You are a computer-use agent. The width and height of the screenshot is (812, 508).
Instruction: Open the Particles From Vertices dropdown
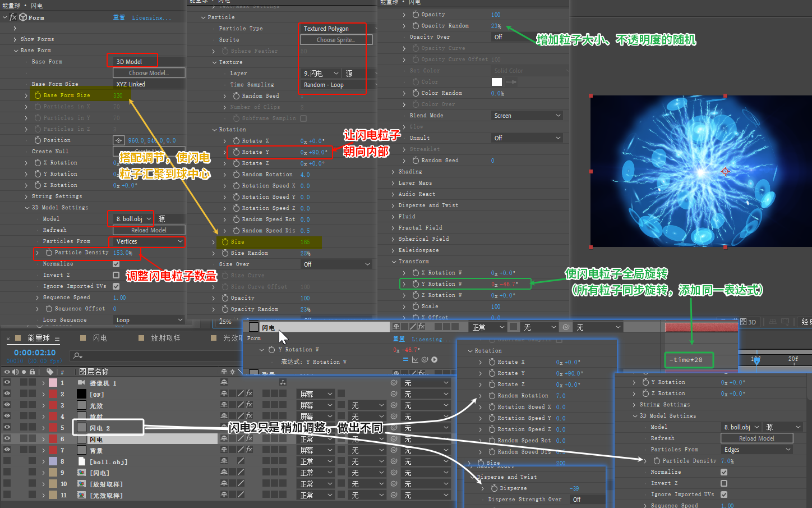[x=149, y=241]
